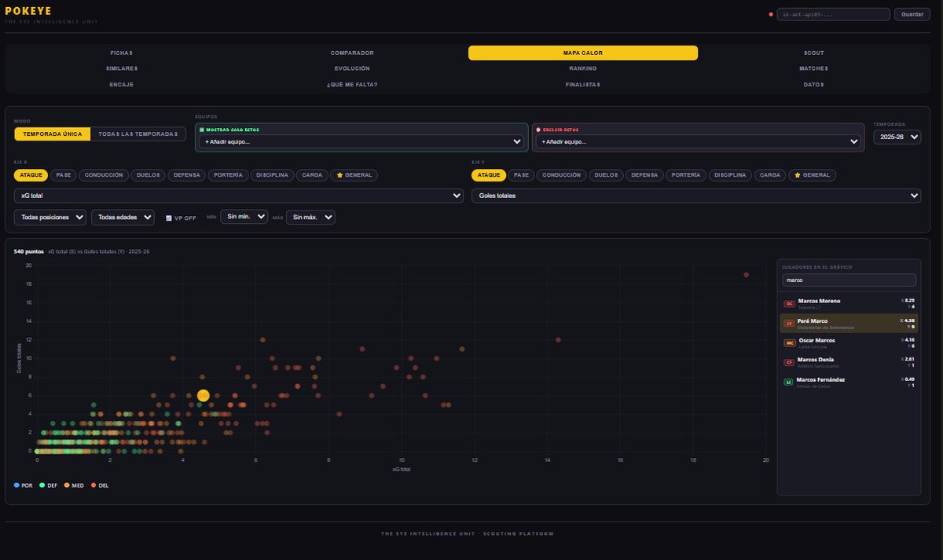Select star GENERAL category for Eje Y
The image size is (943, 560).
coord(813,175)
